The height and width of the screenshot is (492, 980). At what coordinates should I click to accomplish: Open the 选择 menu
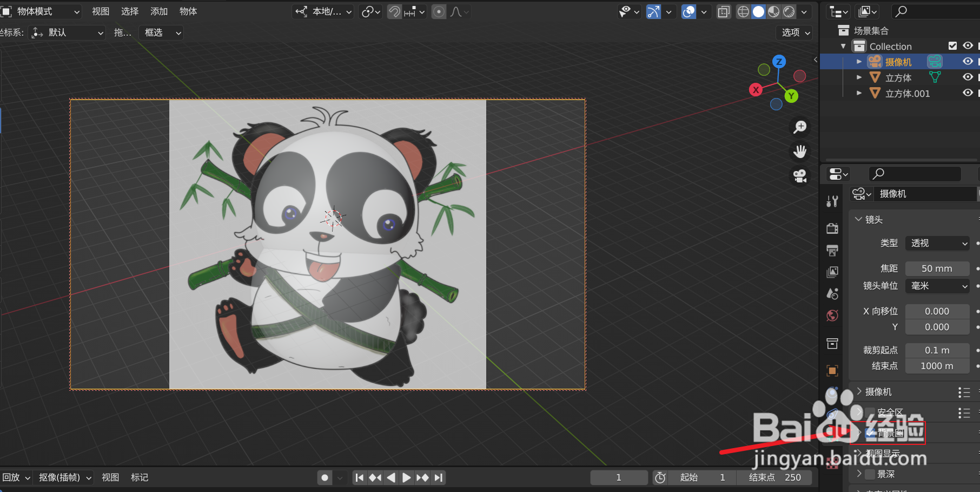click(x=130, y=11)
